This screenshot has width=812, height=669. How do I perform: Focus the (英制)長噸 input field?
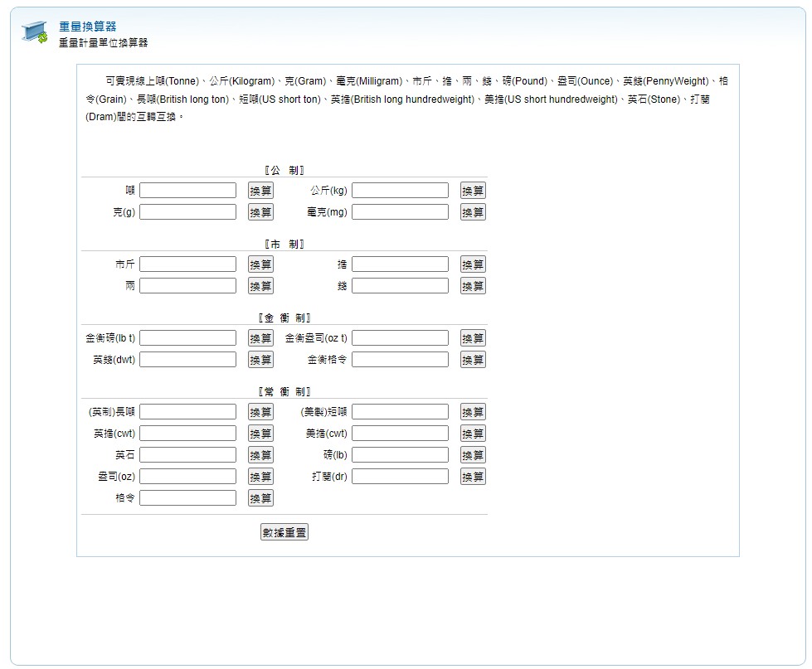(x=188, y=412)
